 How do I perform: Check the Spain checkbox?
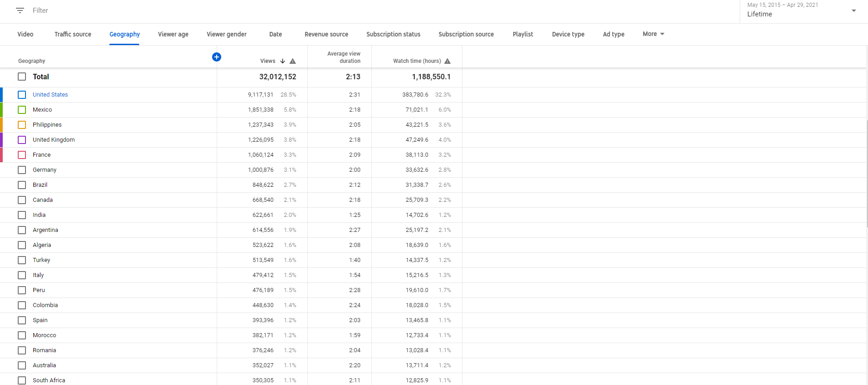coord(22,320)
